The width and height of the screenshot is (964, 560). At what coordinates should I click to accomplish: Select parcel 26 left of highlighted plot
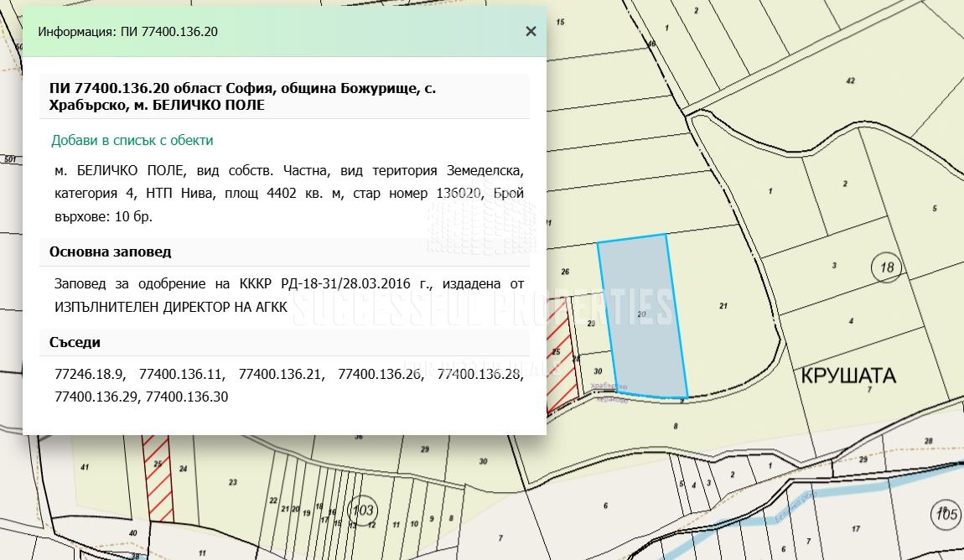tap(565, 272)
